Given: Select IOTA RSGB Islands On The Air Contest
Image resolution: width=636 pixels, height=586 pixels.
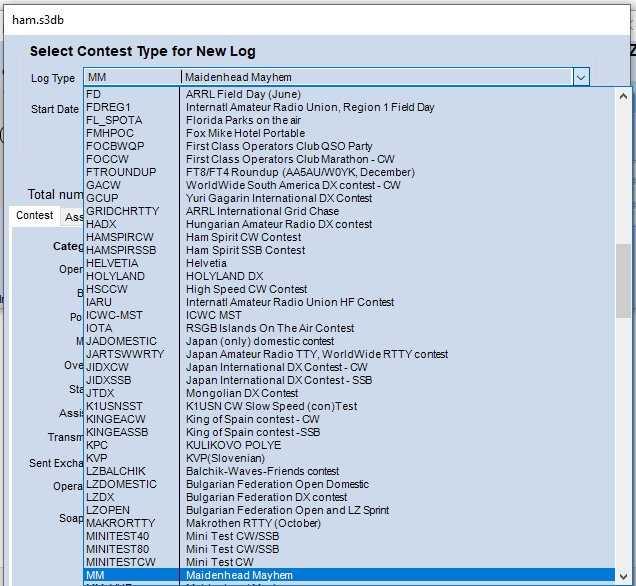Looking at the screenshot, I should click(x=350, y=328).
